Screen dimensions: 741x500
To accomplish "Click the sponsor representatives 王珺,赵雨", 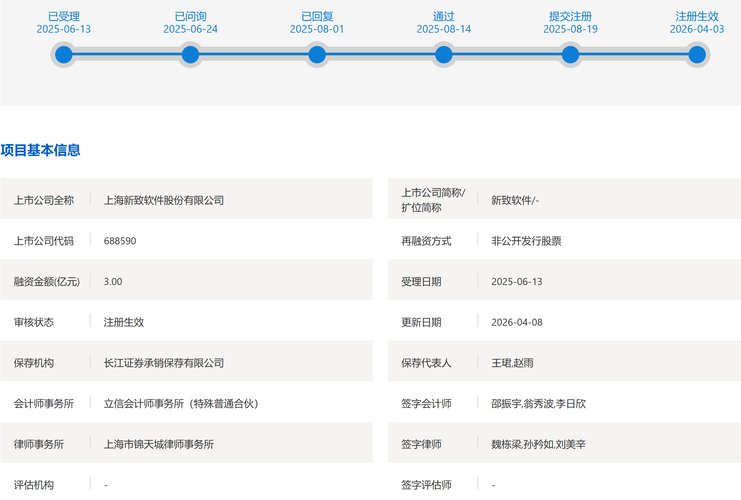I will pyautogui.click(x=512, y=363).
